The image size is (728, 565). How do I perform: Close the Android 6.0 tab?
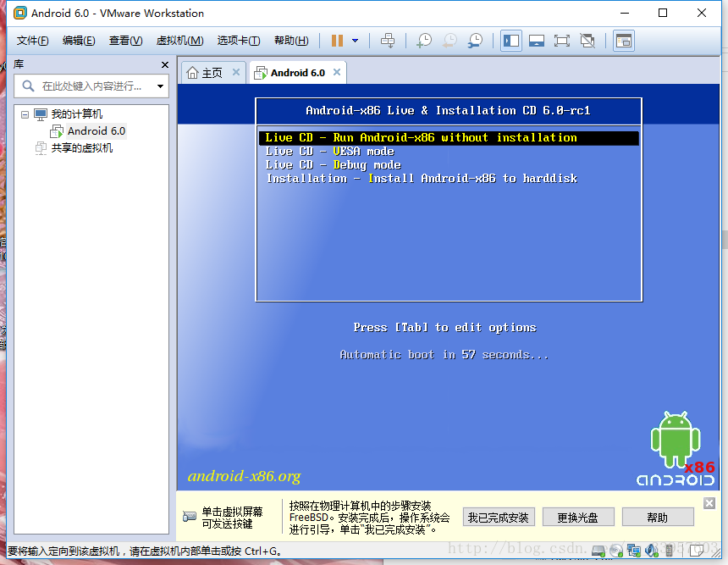point(337,72)
